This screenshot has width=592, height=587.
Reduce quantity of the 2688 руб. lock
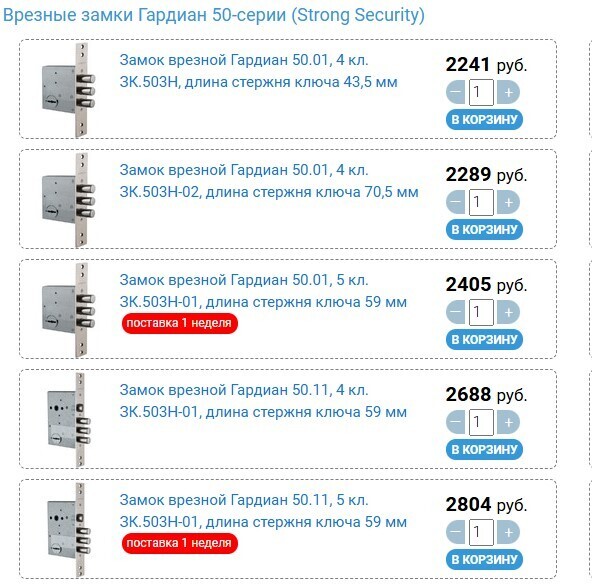tap(455, 422)
